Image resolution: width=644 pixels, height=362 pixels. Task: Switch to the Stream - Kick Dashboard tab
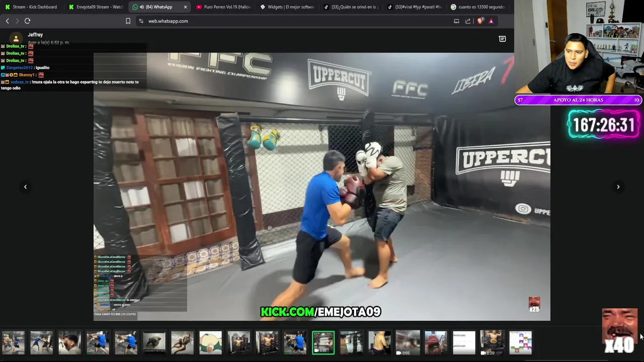pos(31,7)
